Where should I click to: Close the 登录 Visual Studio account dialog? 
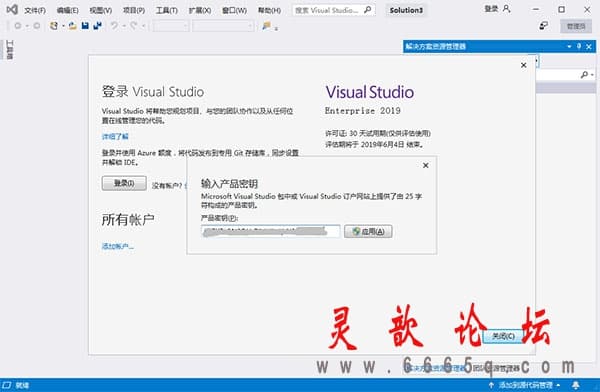[523, 65]
